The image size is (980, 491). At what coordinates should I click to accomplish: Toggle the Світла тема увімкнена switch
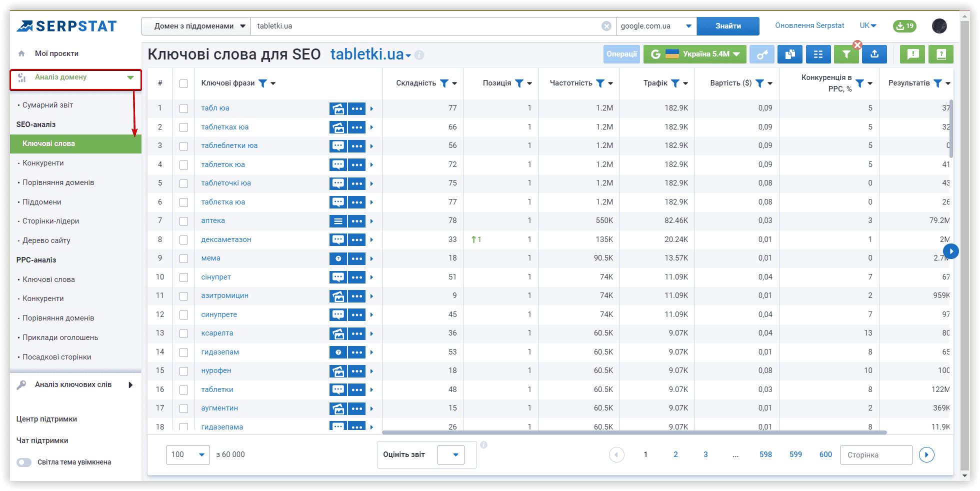tap(24, 462)
